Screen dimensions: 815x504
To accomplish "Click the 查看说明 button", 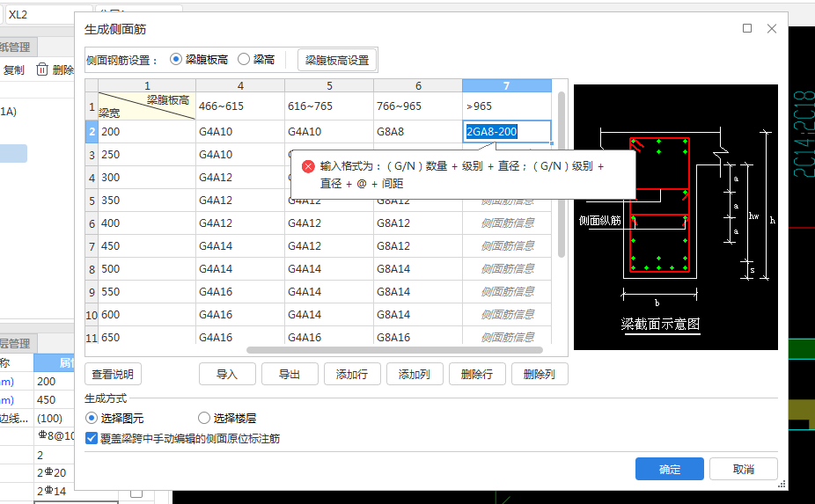I will pos(113,374).
